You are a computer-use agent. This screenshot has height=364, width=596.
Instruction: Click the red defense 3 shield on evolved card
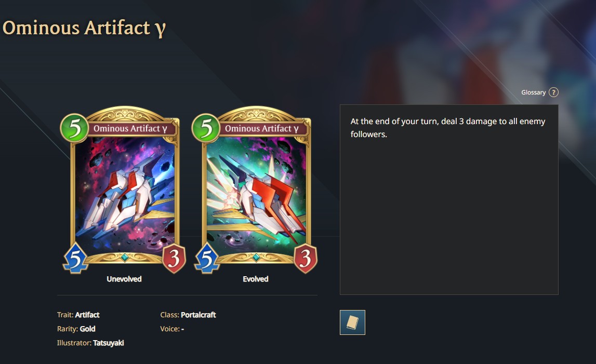[x=306, y=259]
